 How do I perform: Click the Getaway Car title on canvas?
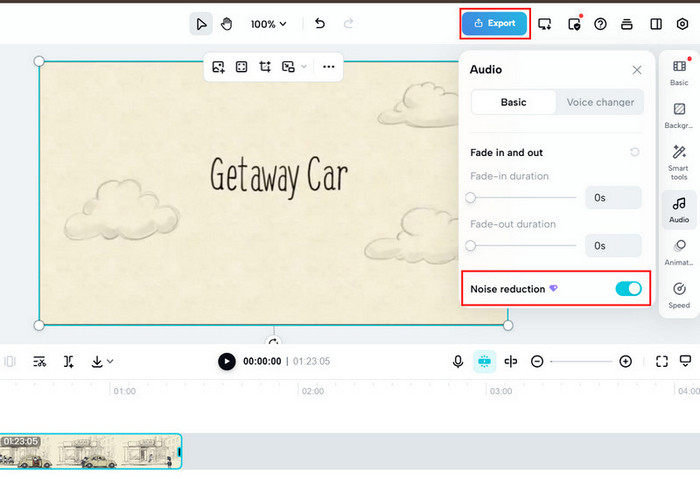point(279,176)
